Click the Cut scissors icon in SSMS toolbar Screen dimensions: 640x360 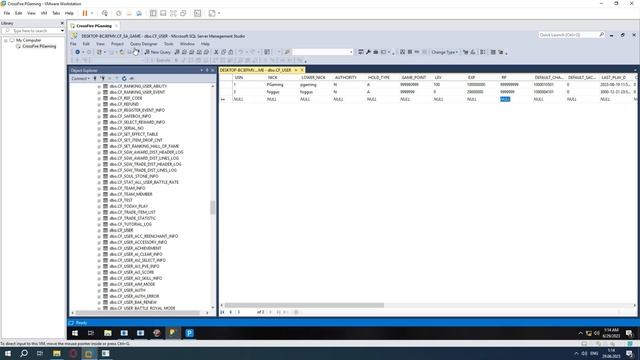[216, 52]
